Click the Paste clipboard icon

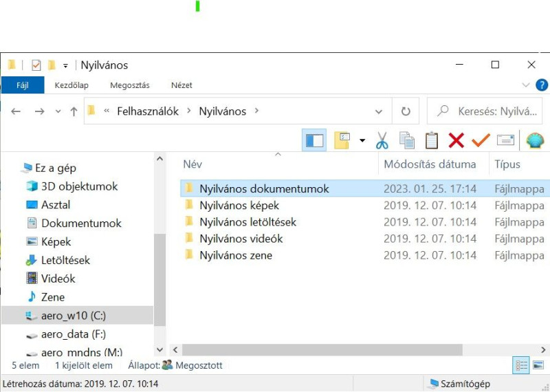tap(432, 140)
